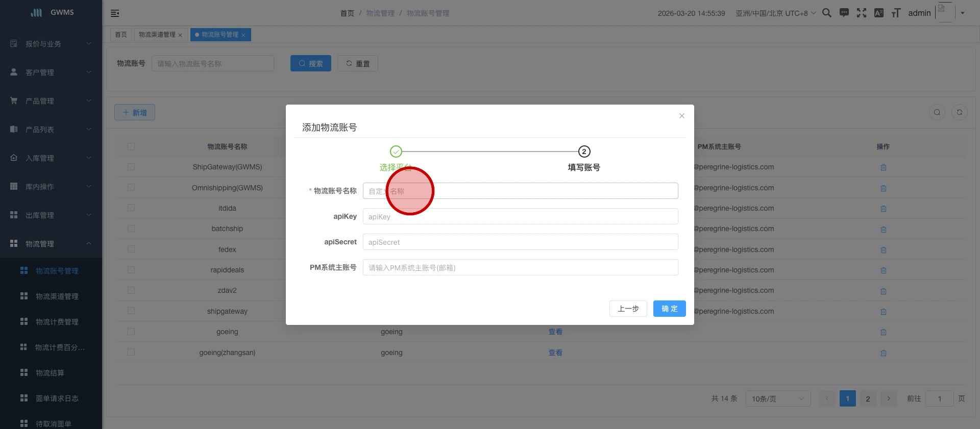
Task: Check the zdav2 row checkbox
Action: 131,290
